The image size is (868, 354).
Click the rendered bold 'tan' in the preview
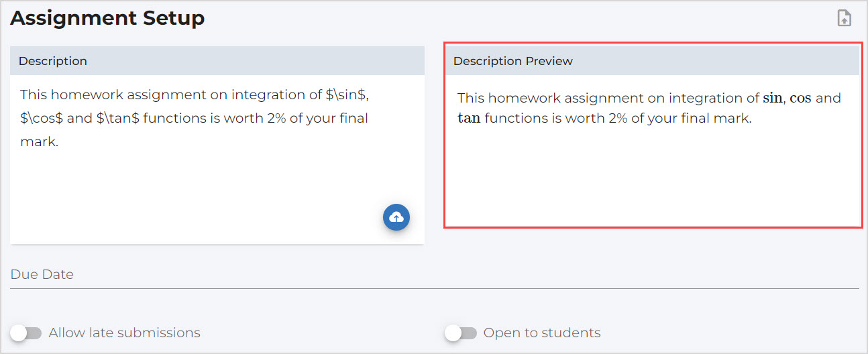[x=469, y=119]
